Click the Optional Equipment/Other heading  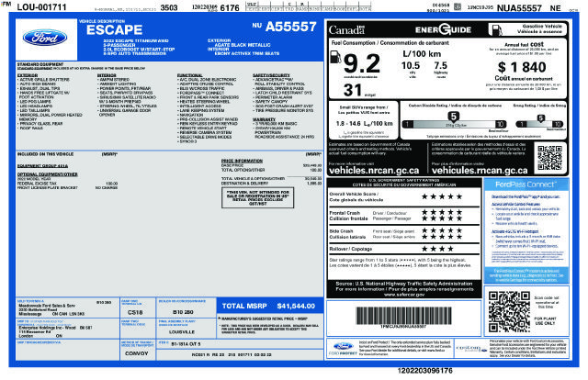(x=47, y=174)
